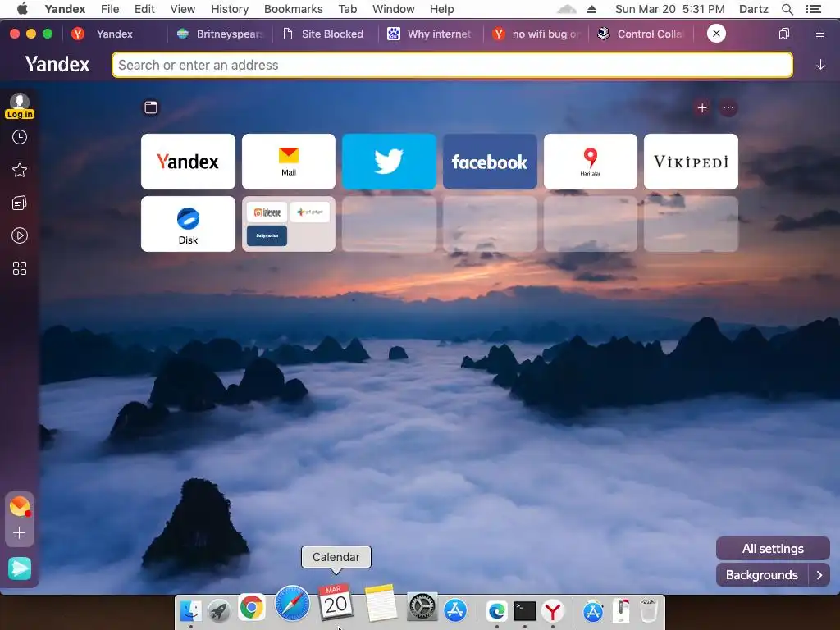Open Calendar in the Dock
This screenshot has width=840, height=630.
click(336, 602)
